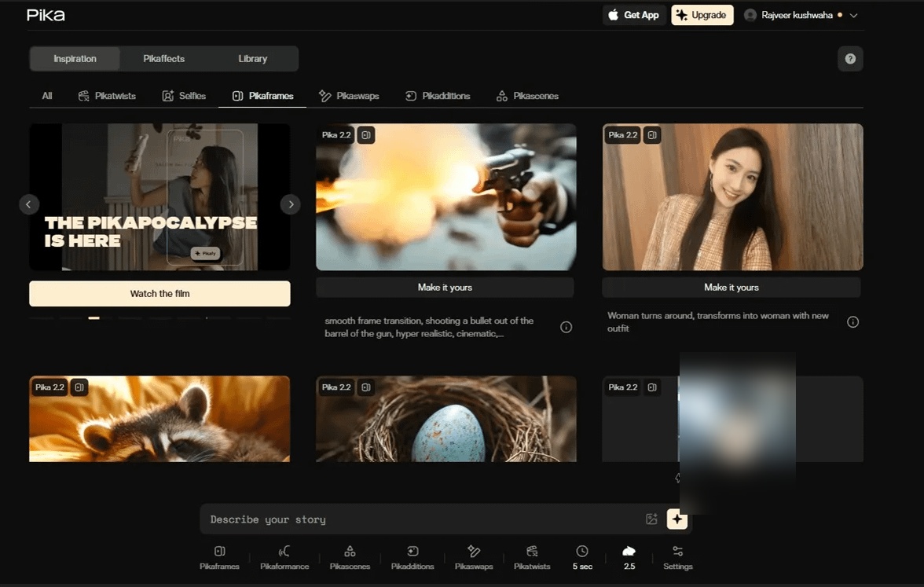Image resolution: width=924 pixels, height=587 pixels.
Task: Go to previous banner slide
Action: click(29, 204)
